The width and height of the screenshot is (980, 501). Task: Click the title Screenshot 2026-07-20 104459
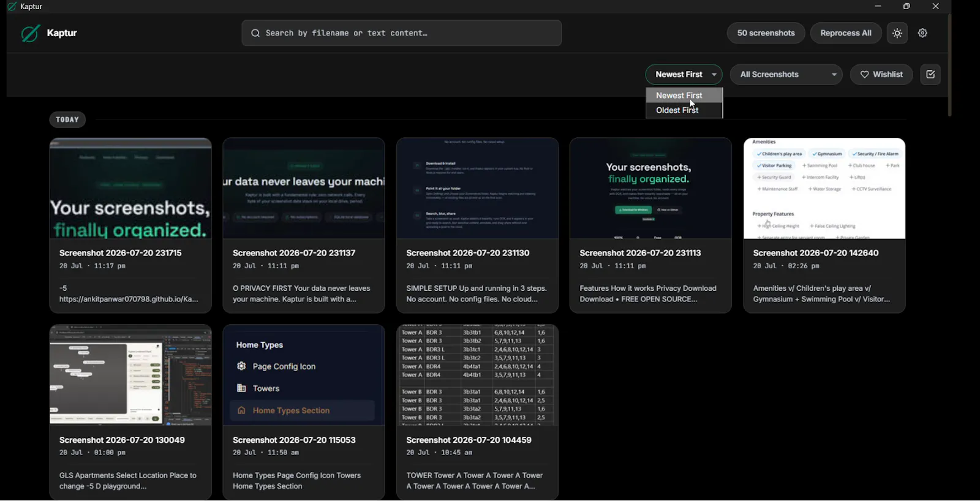(469, 440)
